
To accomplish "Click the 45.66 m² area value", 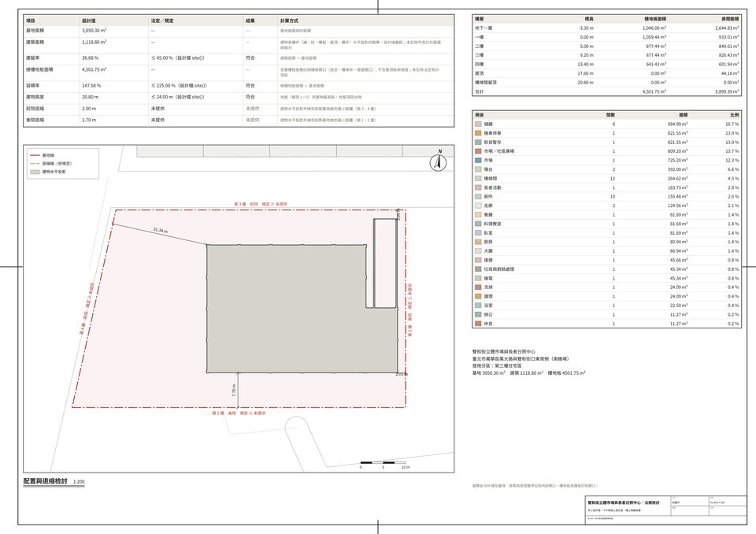I will click(x=678, y=260).
